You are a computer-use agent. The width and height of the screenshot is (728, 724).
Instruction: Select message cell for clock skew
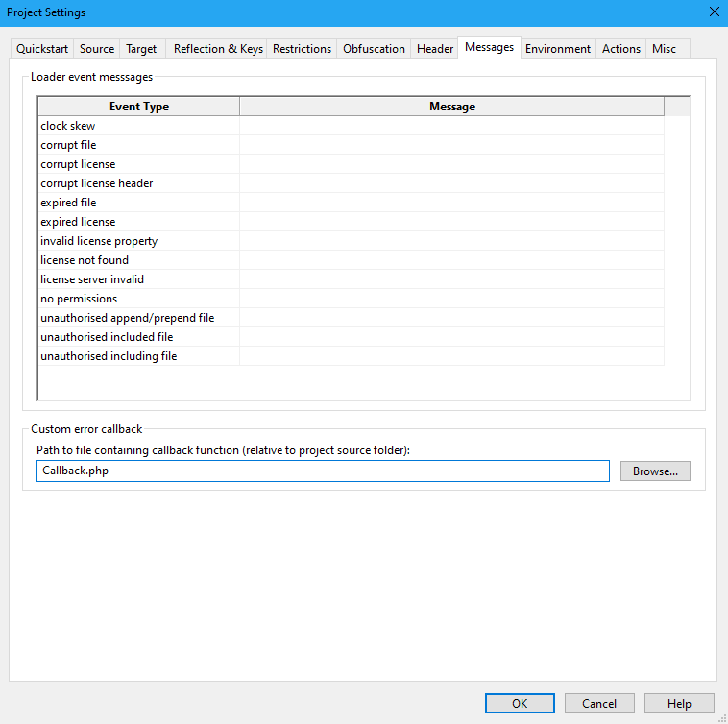(451, 126)
